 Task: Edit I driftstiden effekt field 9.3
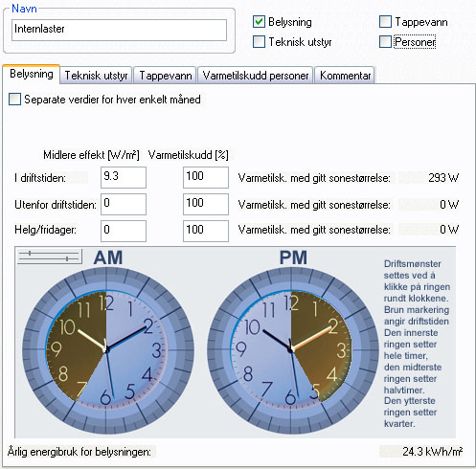pyautogui.click(x=124, y=177)
